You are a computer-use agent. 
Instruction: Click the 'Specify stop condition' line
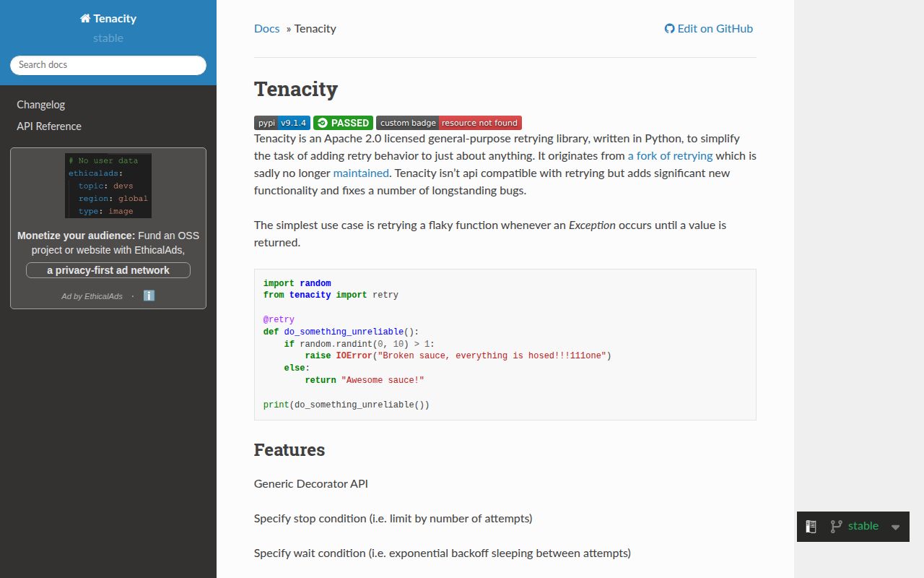[x=393, y=519]
